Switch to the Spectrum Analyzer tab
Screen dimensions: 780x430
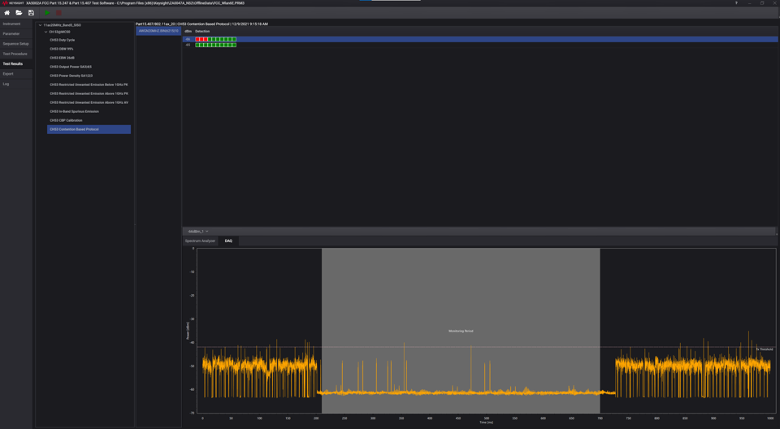[x=200, y=241]
